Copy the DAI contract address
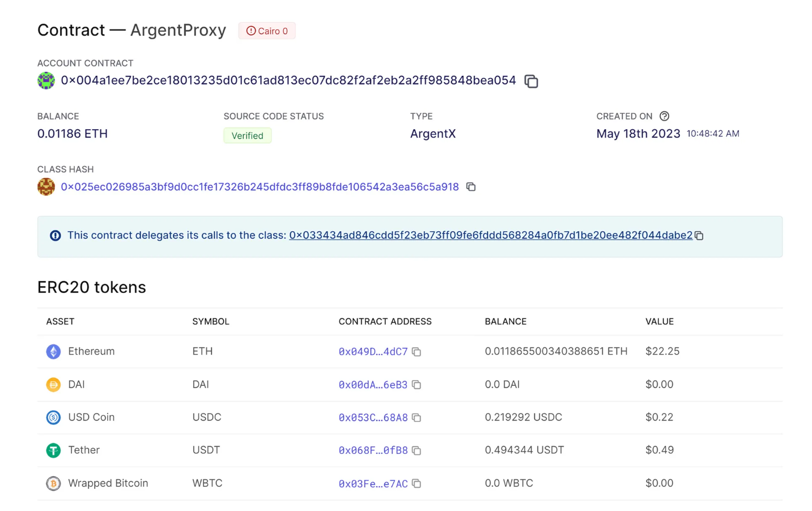This screenshot has width=812, height=511. click(x=416, y=385)
